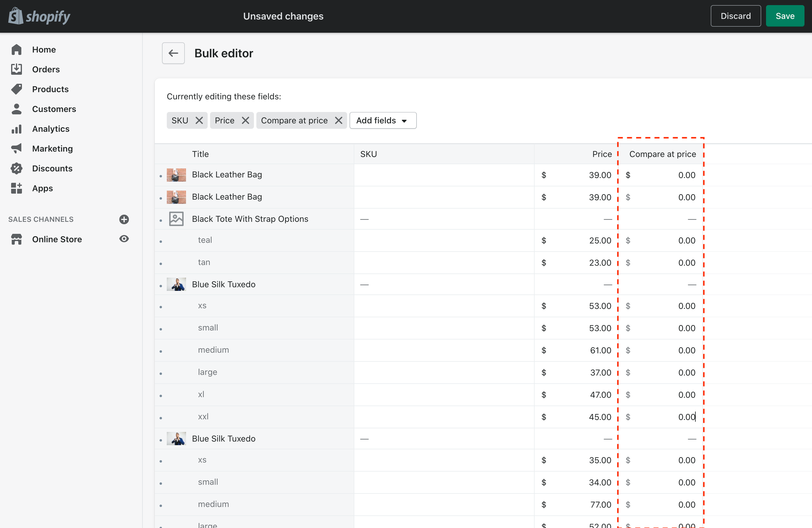This screenshot has height=528, width=812.
Task: Click the Save button
Action: (x=785, y=16)
